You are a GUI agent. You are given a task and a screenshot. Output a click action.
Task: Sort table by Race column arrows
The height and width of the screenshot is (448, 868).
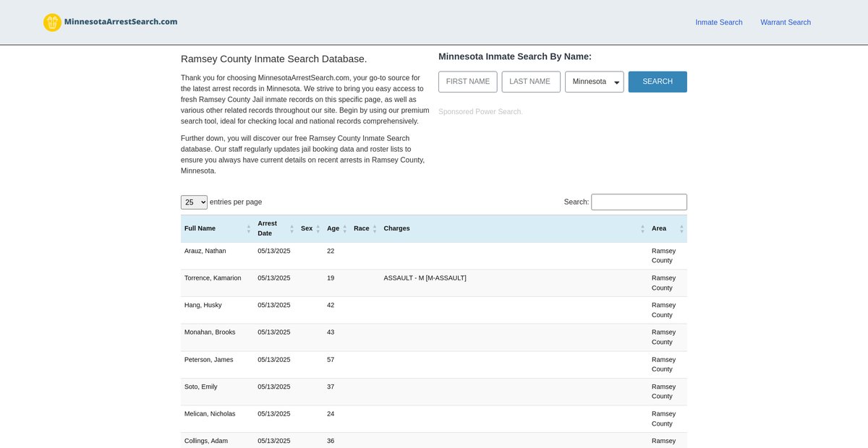coord(375,228)
